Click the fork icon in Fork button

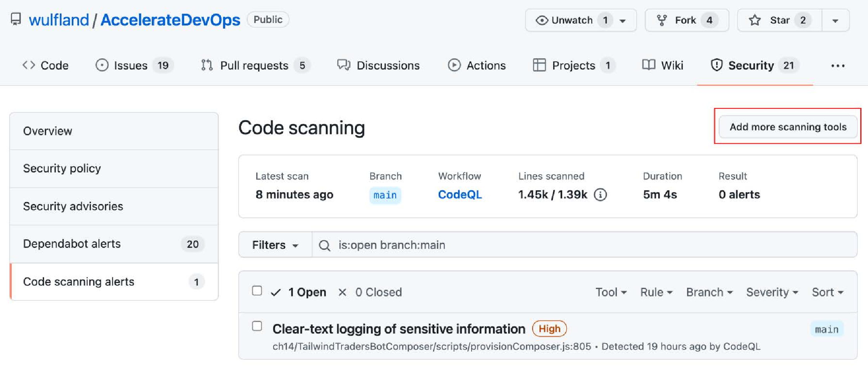pos(662,20)
